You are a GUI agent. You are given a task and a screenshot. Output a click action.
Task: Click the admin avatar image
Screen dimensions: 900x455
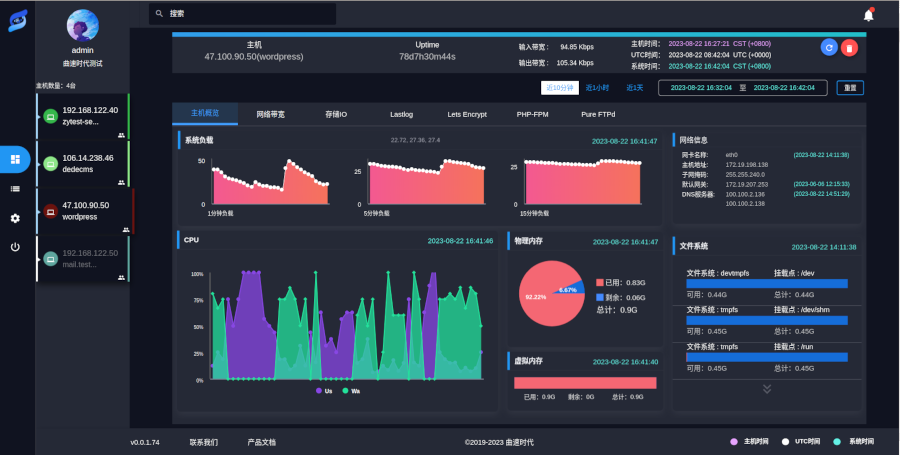[x=83, y=25]
